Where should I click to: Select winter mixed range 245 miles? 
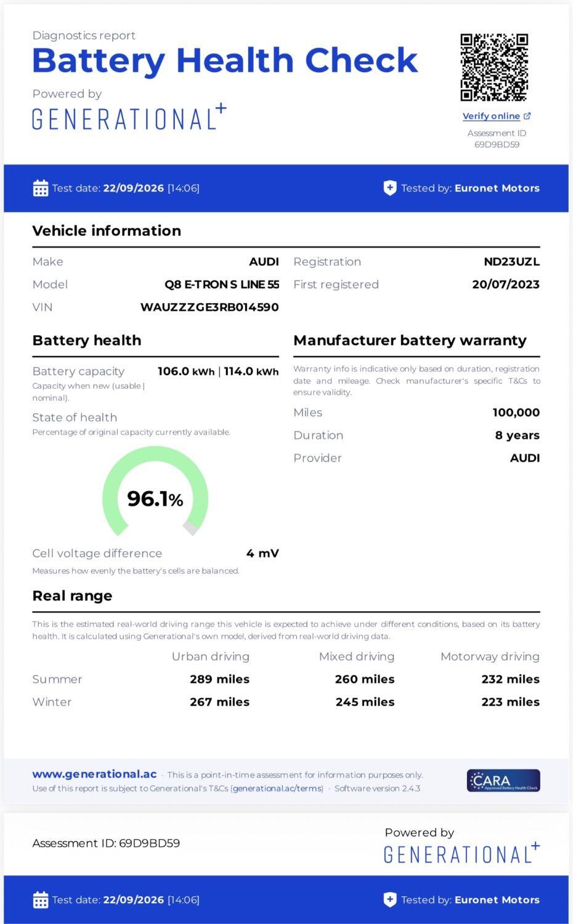click(365, 702)
